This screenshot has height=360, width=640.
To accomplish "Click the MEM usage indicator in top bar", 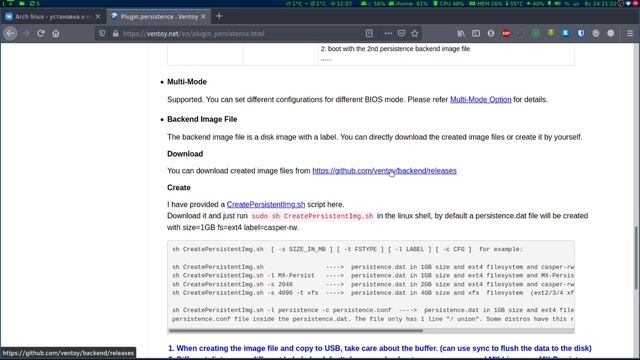I will (x=486, y=4).
